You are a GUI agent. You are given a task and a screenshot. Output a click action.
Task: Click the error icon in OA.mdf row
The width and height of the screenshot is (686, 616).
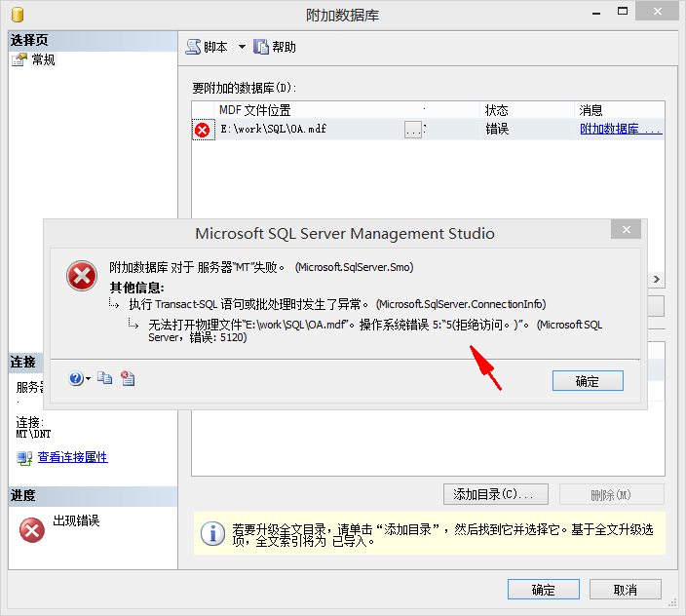(203, 130)
